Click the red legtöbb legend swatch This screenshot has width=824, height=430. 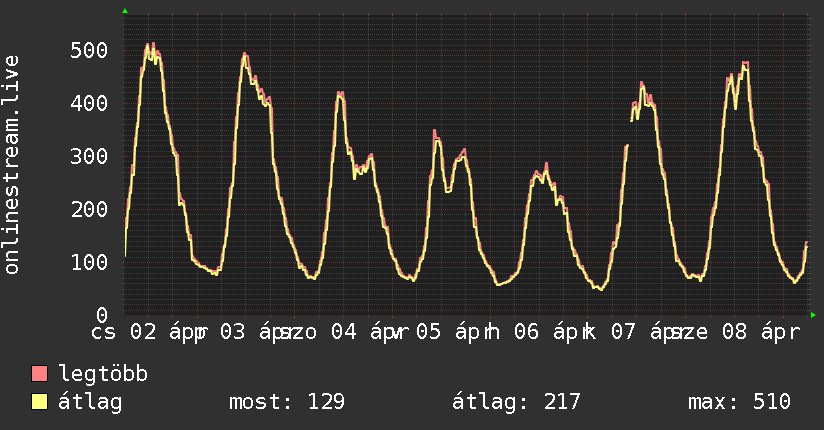[39, 373]
